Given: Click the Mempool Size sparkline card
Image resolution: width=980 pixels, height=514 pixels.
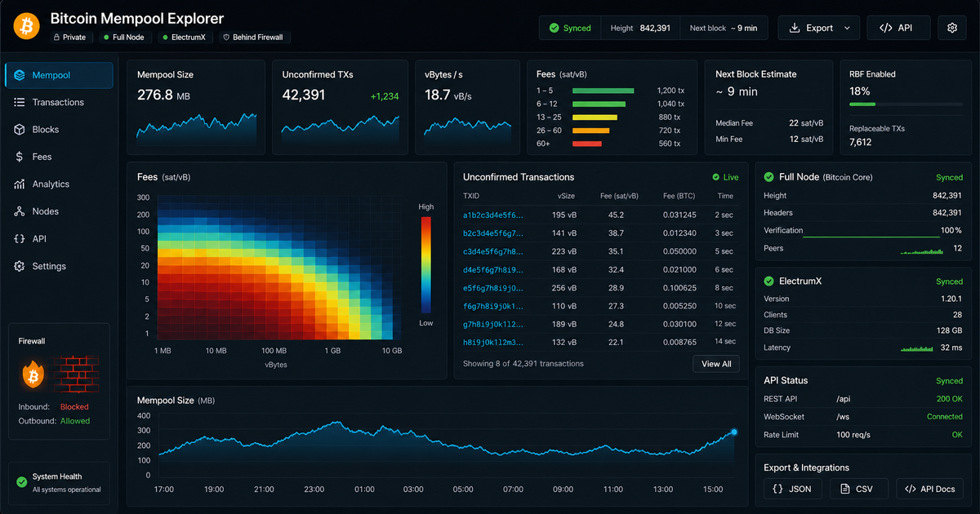Looking at the screenshot, I should 196,107.
